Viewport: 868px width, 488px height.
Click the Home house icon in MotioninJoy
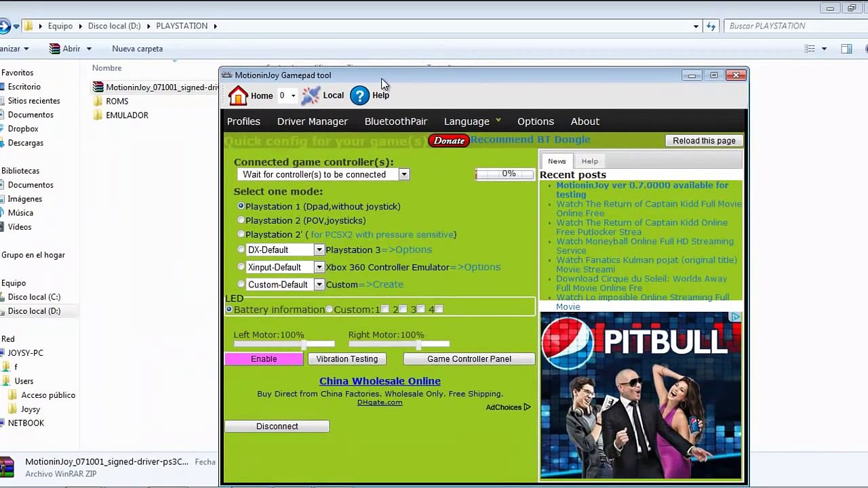tap(238, 96)
